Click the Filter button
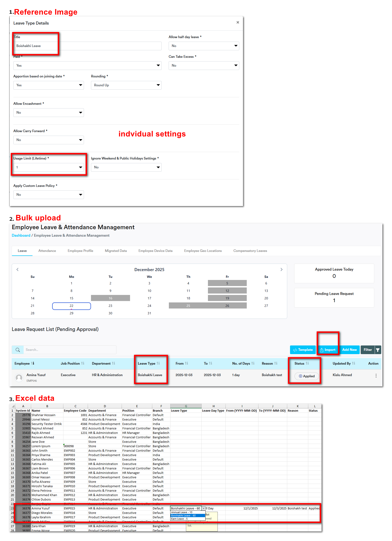This screenshot has height=541, width=392. click(x=367, y=350)
